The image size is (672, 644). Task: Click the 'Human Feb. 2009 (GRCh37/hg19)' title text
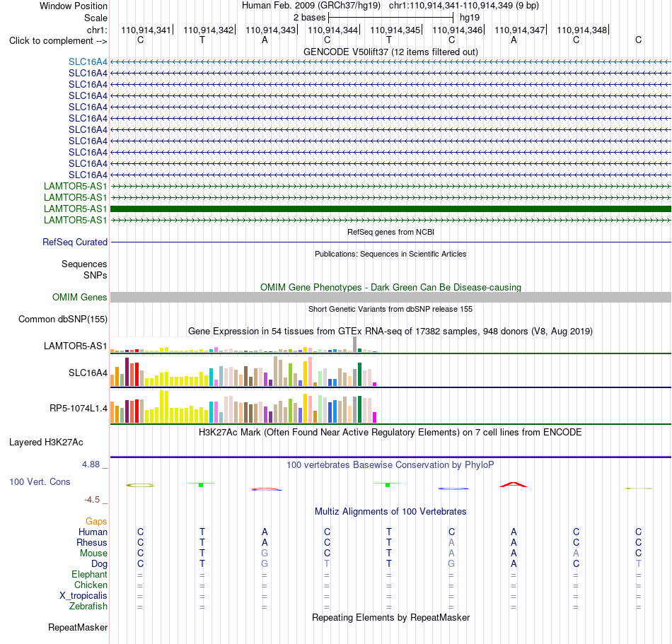[311, 6]
